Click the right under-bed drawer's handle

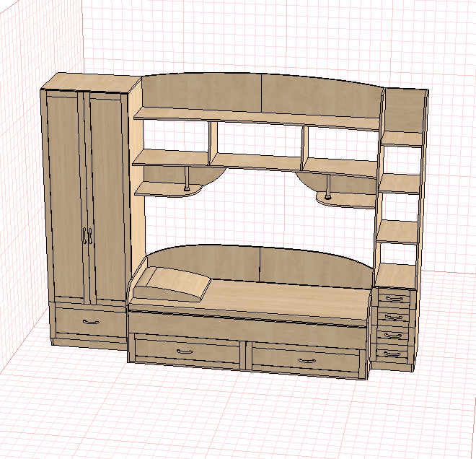coord(307,361)
